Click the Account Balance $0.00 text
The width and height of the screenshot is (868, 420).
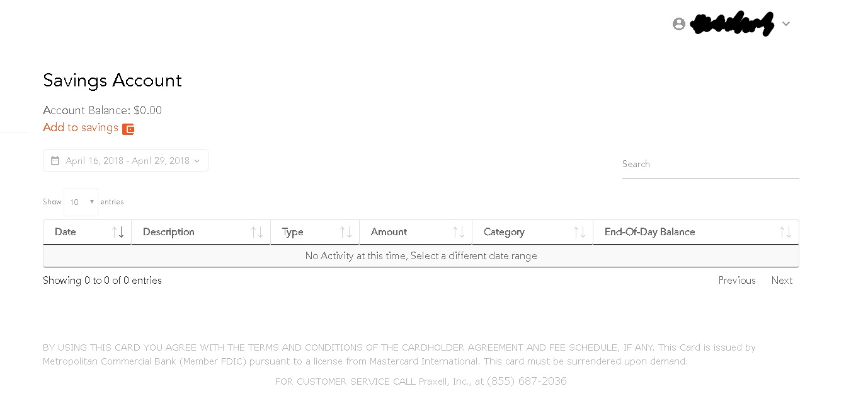point(102,110)
